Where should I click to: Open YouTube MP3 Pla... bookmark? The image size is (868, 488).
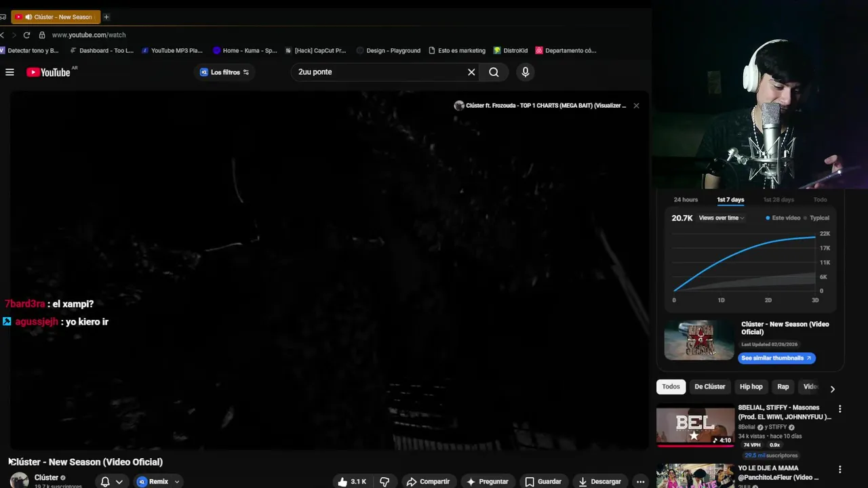tap(172, 50)
